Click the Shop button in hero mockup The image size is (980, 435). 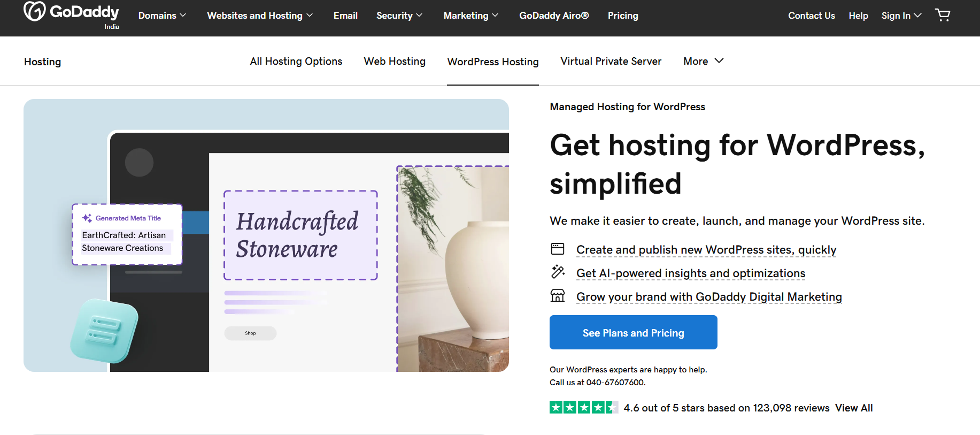[250, 333]
